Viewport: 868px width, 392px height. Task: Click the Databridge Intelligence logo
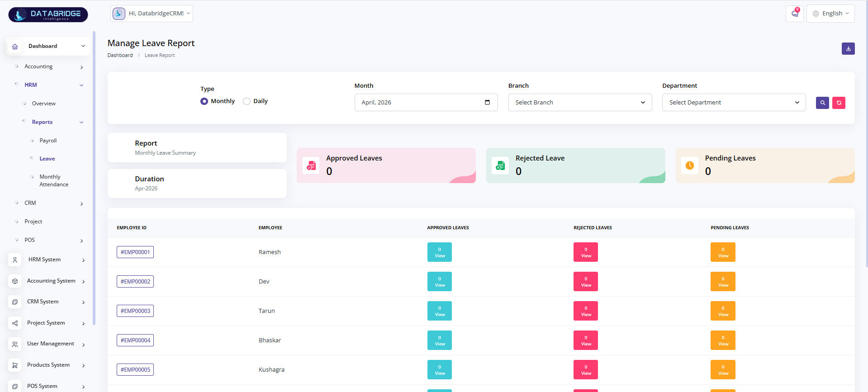pos(48,14)
